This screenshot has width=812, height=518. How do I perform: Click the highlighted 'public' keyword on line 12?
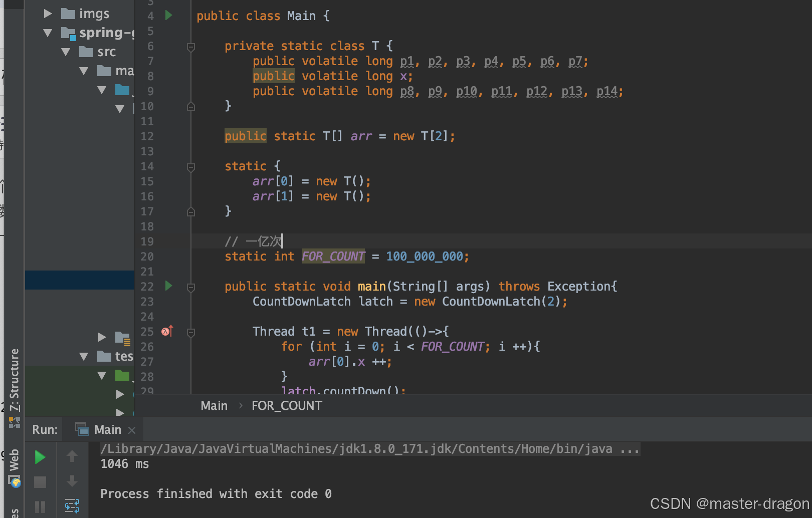point(246,136)
